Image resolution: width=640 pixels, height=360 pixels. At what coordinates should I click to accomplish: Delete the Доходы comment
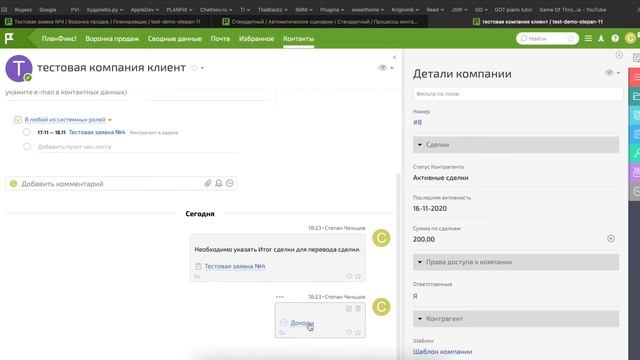[358, 309]
